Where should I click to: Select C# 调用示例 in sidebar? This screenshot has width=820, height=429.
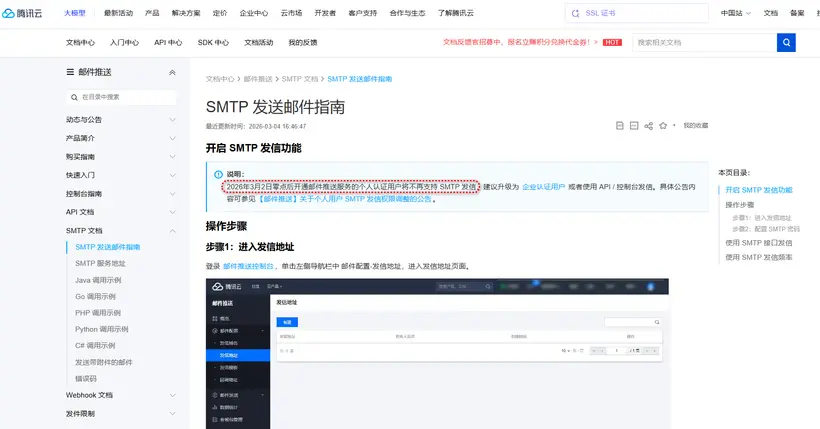coord(95,345)
